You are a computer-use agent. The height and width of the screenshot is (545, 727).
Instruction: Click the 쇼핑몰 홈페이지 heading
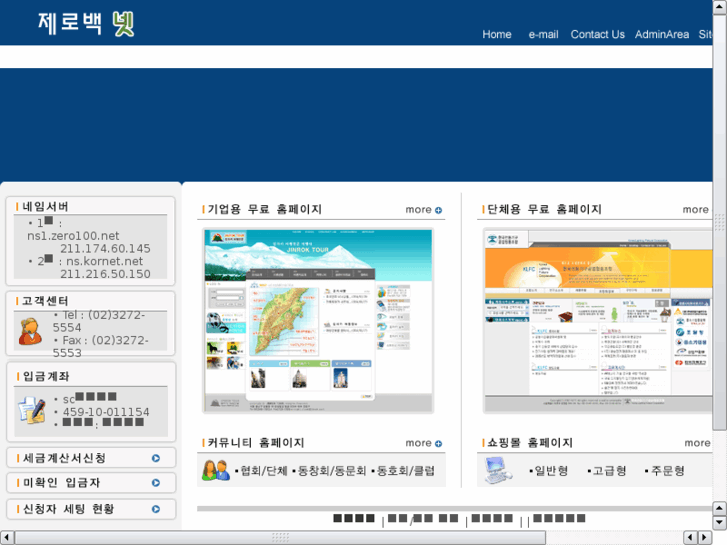click(x=530, y=442)
